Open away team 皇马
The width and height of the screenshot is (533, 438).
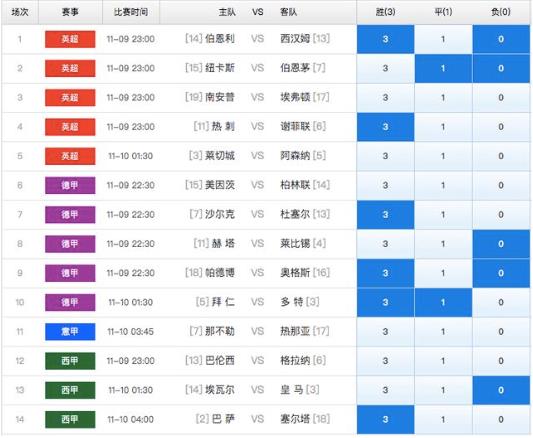point(292,389)
